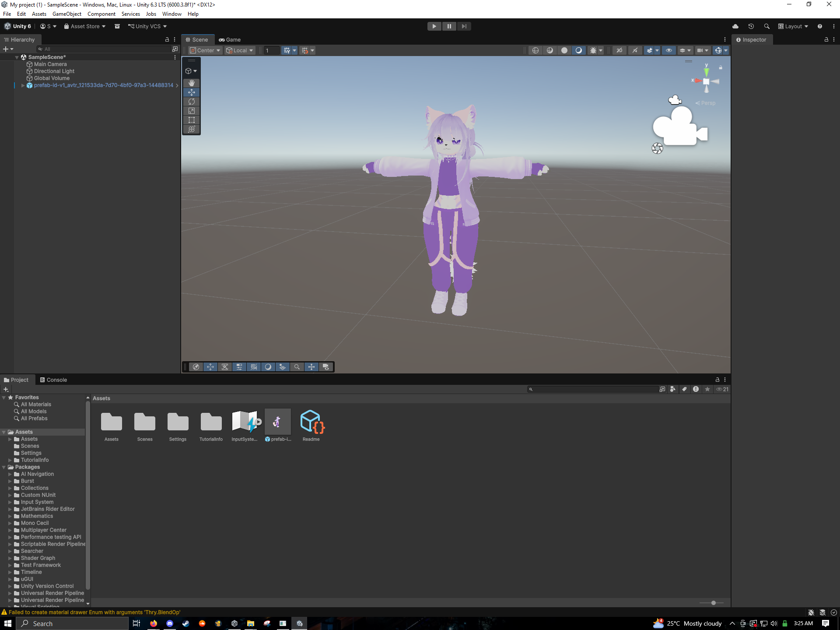Toggle grid snapping button
Image resolution: width=840 pixels, height=630 pixels.
click(305, 50)
